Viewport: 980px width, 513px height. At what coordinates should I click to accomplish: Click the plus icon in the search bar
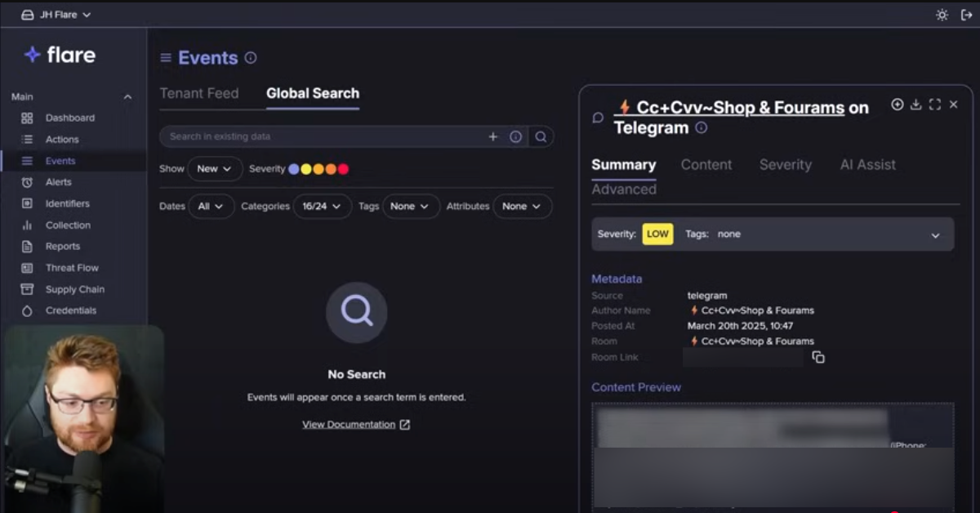[492, 137]
